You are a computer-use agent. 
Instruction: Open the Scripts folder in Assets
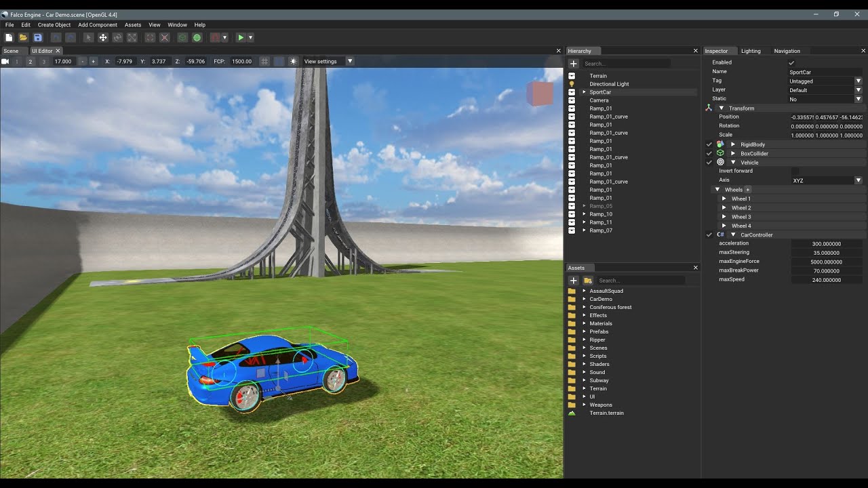point(598,356)
